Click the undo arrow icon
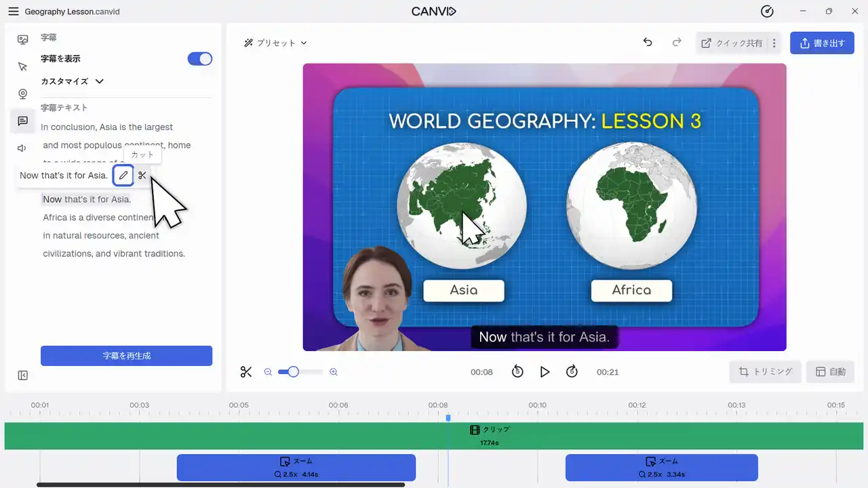 click(648, 43)
